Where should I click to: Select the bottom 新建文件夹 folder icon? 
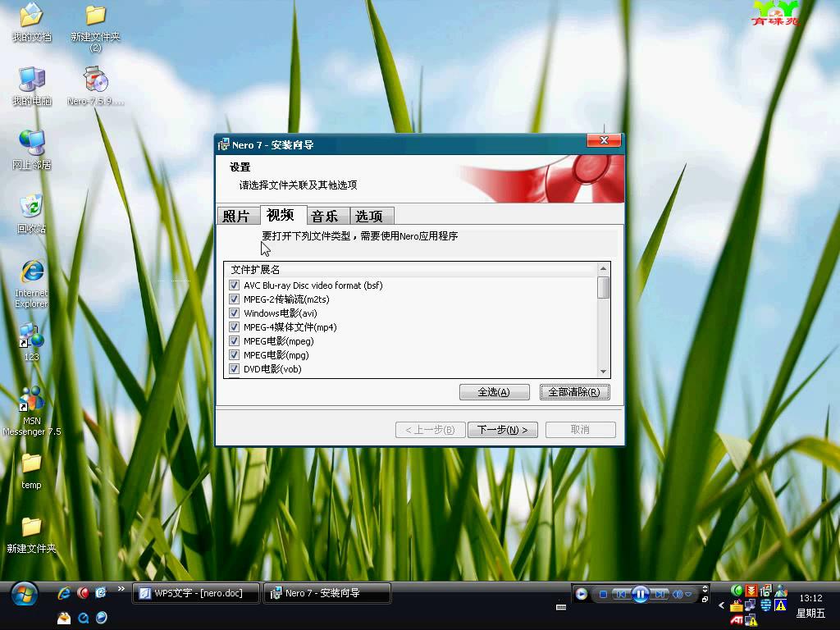[x=32, y=535]
